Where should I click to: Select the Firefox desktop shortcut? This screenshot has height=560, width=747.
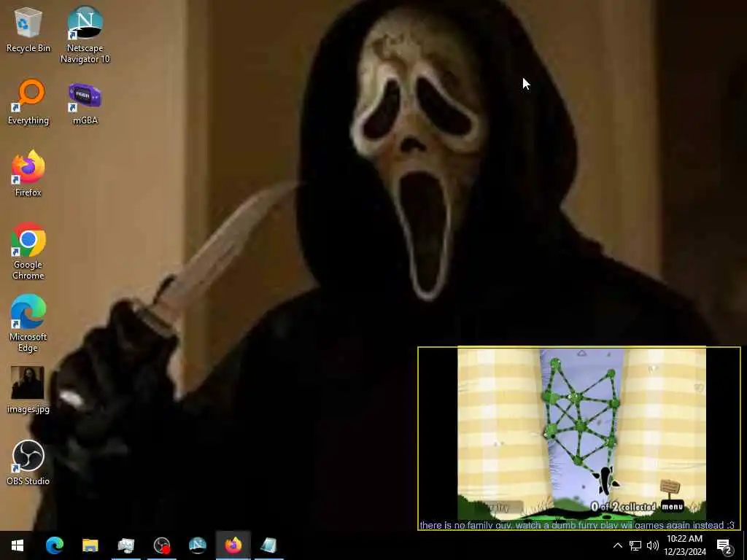[28, 174]
